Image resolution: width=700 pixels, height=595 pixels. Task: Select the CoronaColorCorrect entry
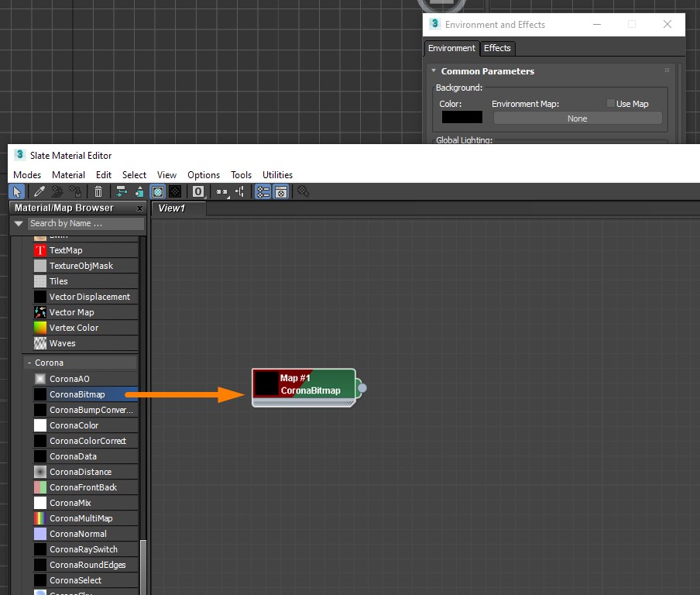click(85, 441)
